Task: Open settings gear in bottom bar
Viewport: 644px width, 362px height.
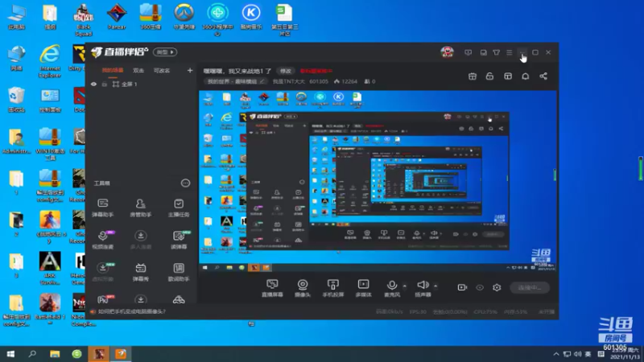Action: 497,287
